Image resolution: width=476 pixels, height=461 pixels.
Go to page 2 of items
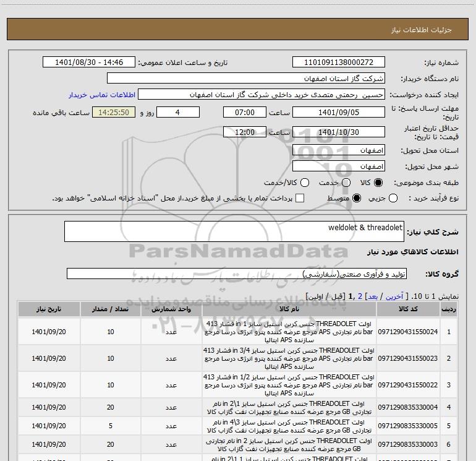pos(360,296)
